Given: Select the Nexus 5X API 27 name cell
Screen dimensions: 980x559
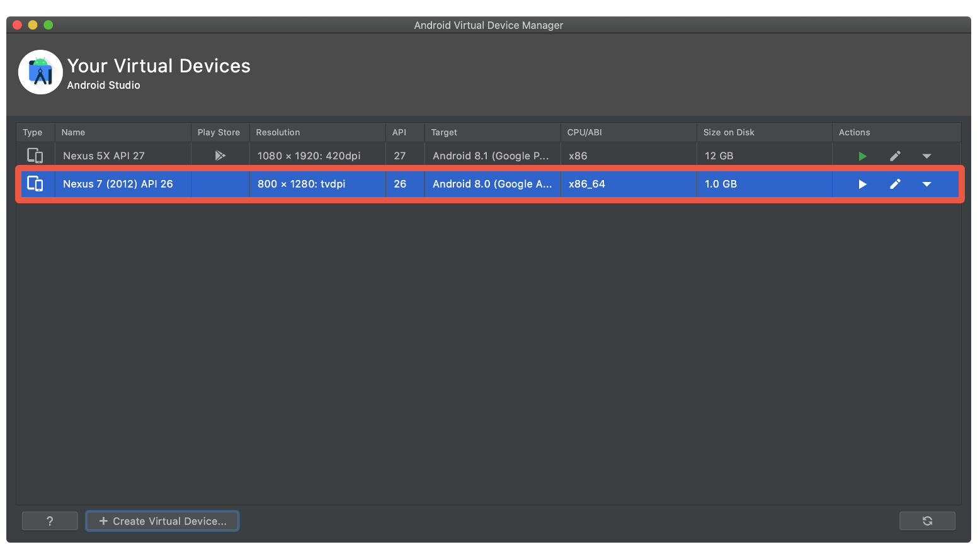Looking at the screenshot, I should click(x=123, y=156).
